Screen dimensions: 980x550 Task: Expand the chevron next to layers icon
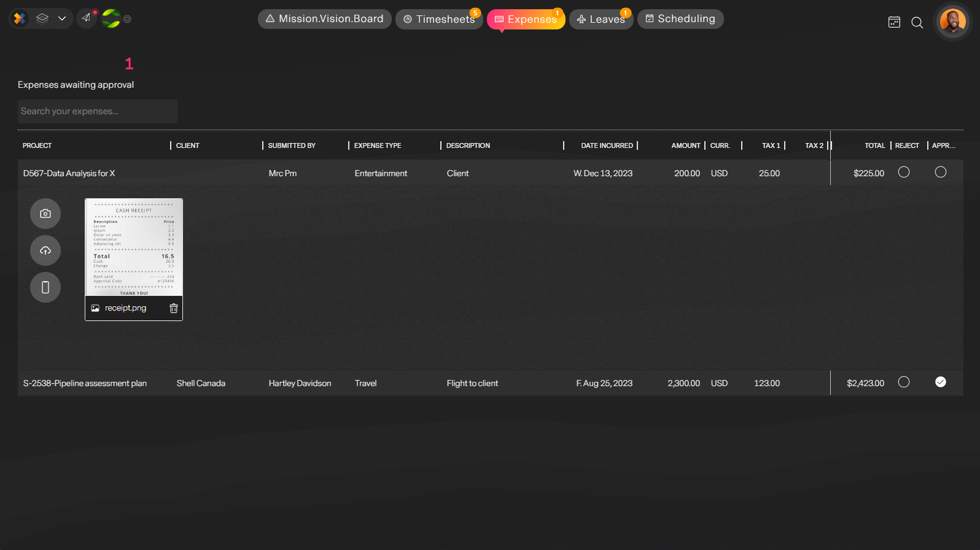(62, 18)
